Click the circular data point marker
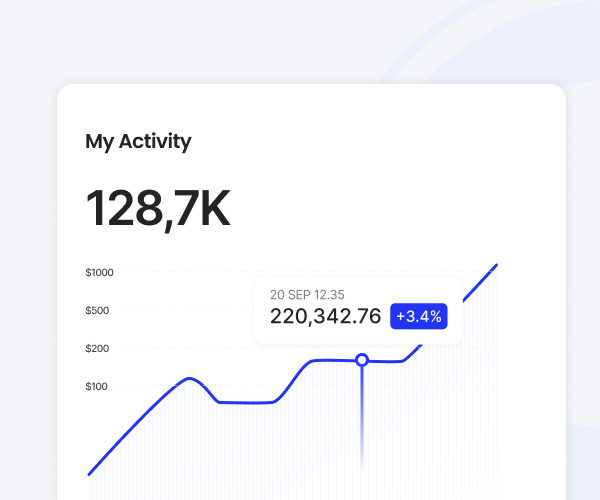 (x=362, y=360)
